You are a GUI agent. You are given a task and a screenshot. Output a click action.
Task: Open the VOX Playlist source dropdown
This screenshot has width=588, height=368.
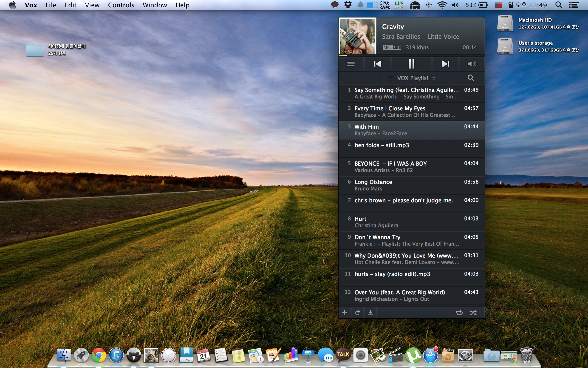[x=412, y=78]
